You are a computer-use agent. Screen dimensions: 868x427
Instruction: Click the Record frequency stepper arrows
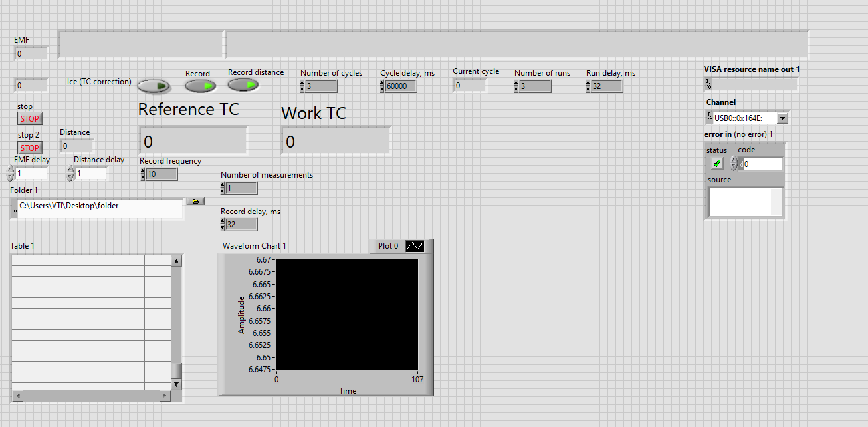point(142,174)
